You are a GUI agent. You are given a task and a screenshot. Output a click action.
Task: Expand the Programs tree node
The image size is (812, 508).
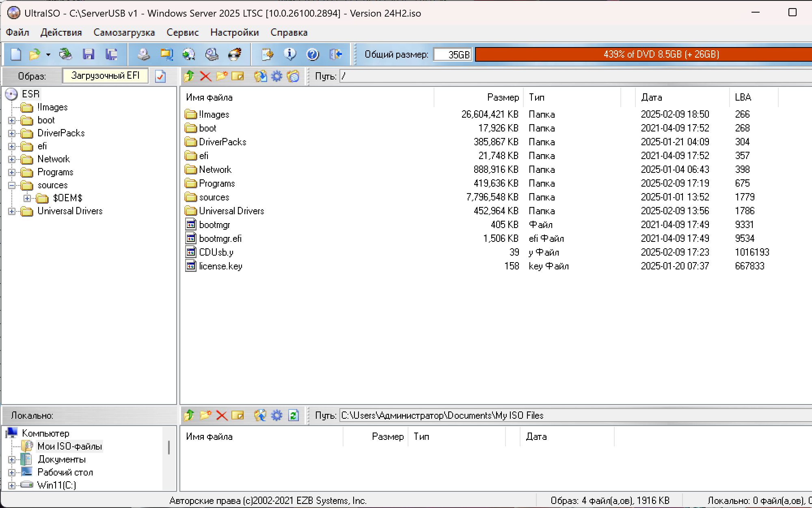(x=12, y=172)
